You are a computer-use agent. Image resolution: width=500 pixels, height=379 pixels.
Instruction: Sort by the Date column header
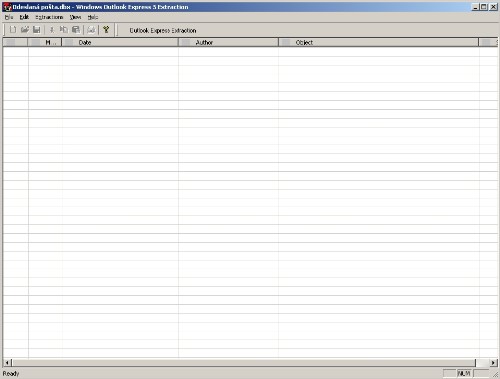[120, 42]
